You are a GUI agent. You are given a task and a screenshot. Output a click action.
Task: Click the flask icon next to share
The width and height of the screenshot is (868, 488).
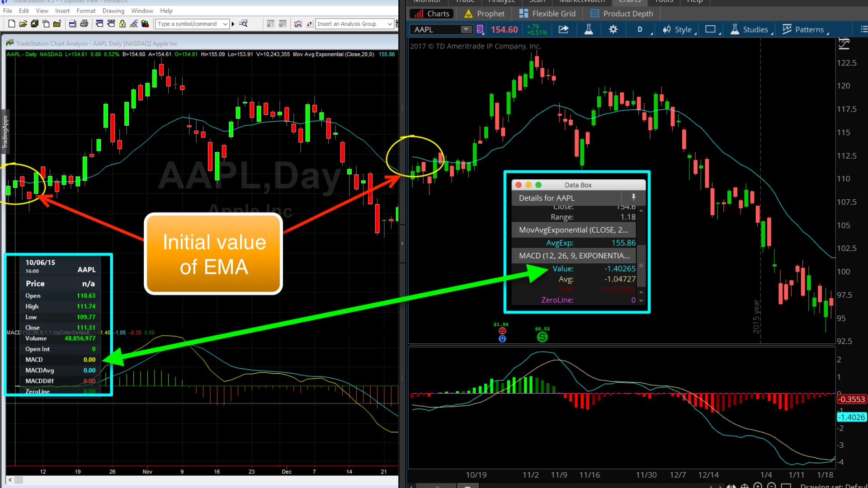(x=589, y=29)
